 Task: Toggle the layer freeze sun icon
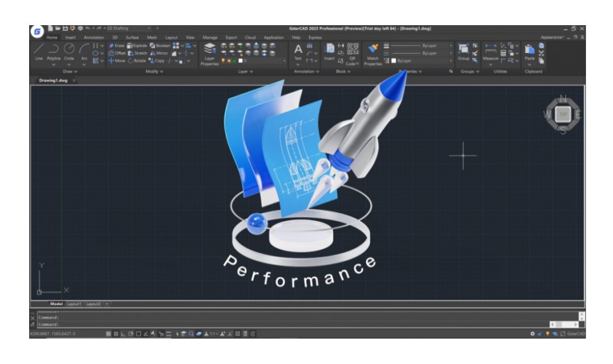pos(228,61)
